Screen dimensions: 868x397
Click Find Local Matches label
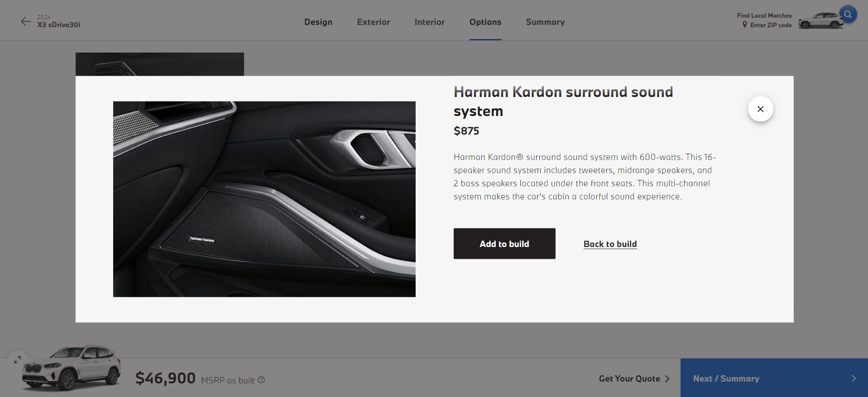[x=764, y=15]
